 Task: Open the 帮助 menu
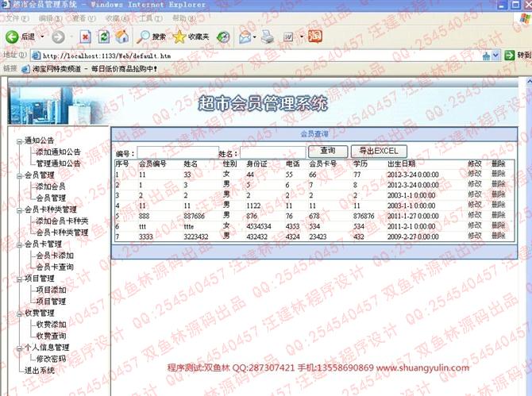click(x=184, y=18)
